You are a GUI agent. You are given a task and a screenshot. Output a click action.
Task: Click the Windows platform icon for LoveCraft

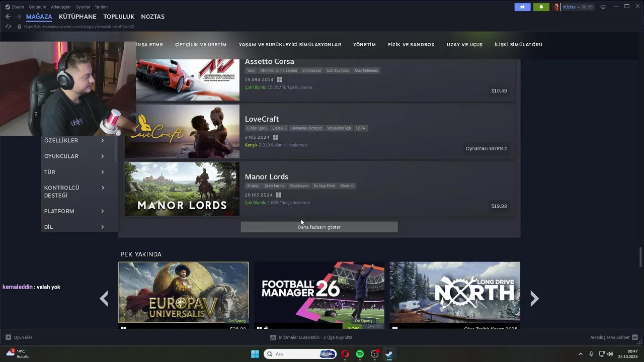point(276,137)
